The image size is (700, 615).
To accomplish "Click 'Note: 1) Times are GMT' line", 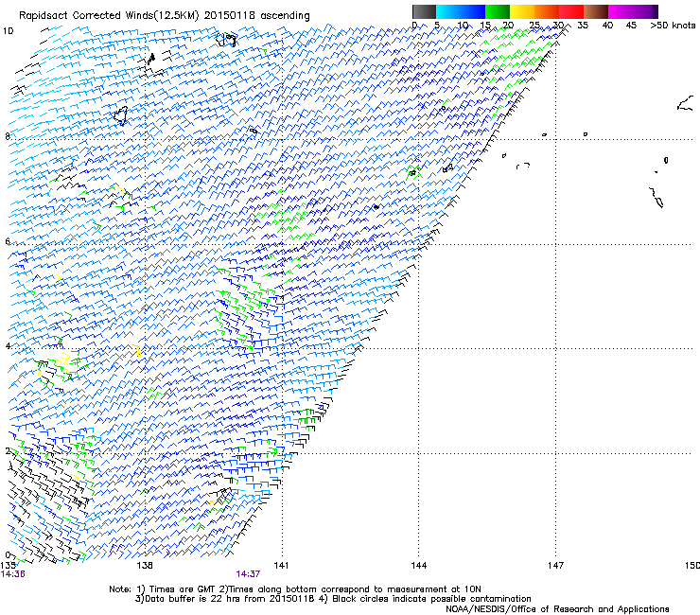I will [x=295, y=589].
